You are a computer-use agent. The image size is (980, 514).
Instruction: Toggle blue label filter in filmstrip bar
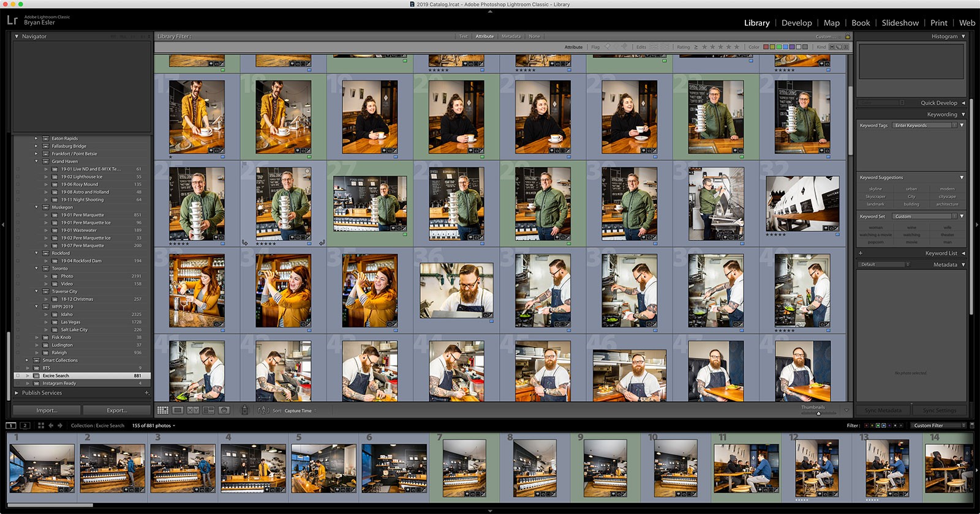point(883,425)
